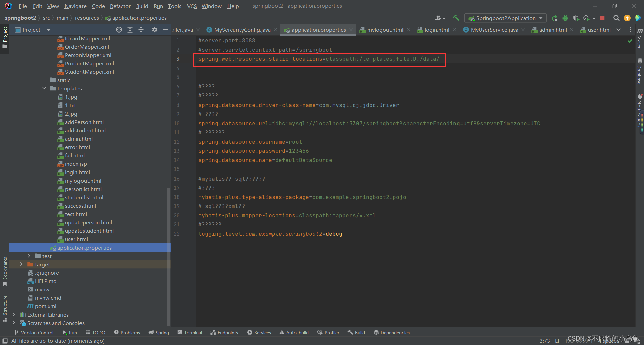Click the editor tabs more-options icon
644x345 pixels.
click(x=630, y=30)
